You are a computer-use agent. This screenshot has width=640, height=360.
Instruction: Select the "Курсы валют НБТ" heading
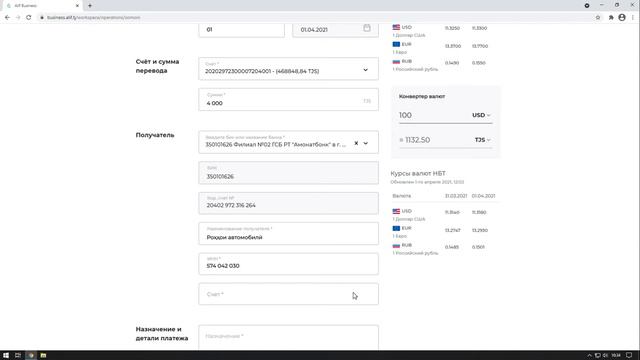[418, 173]
